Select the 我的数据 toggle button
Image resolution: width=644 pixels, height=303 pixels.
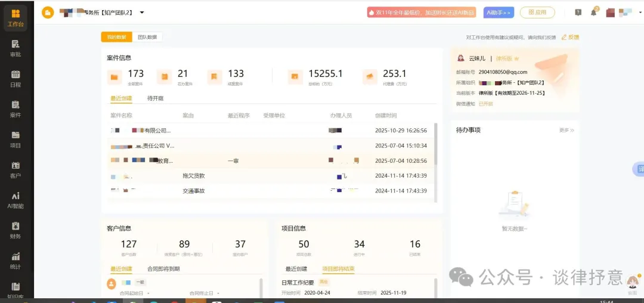(x=116, y=37)
